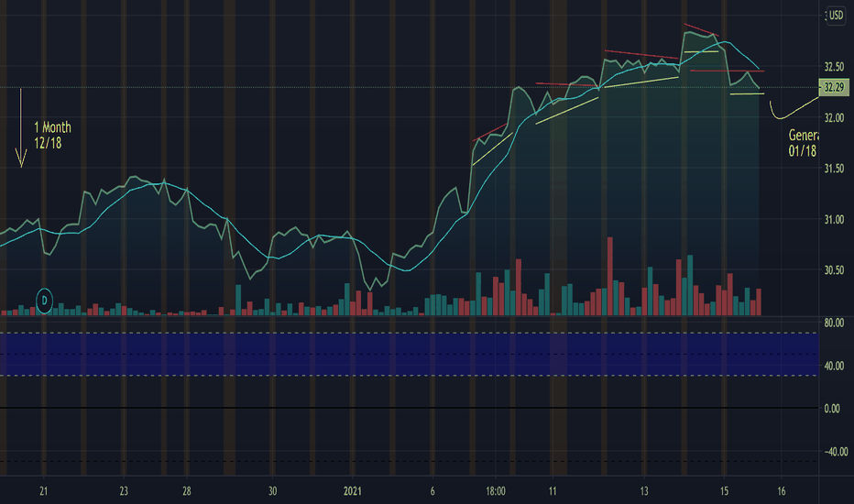Click the date label 30
The height and width of the screenshot is (504, 854).
click(272, 491)
